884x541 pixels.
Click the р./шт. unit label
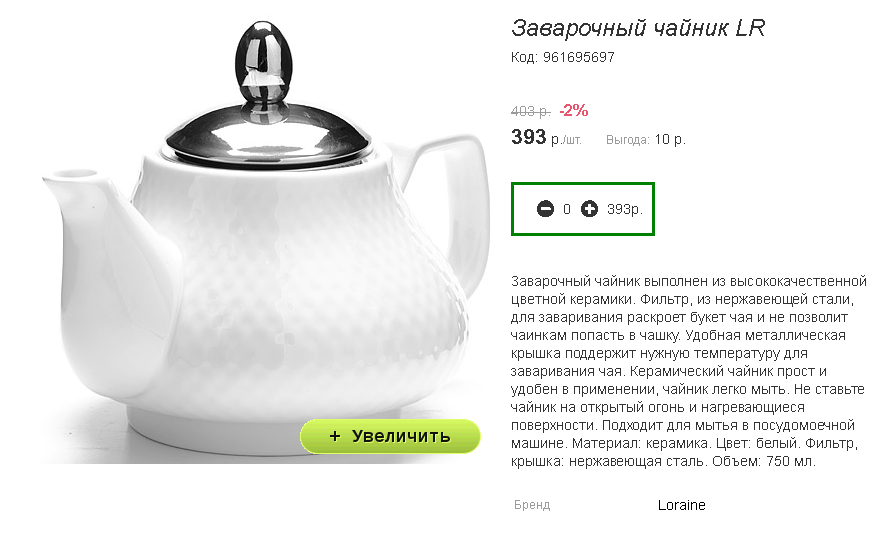pyautogui.click(x=566, y=139)
